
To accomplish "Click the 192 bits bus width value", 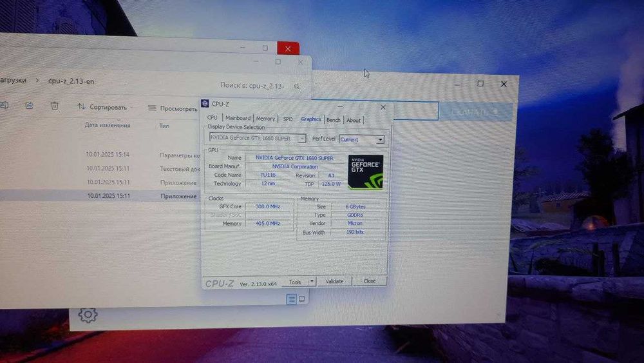I will click(355, 232).
